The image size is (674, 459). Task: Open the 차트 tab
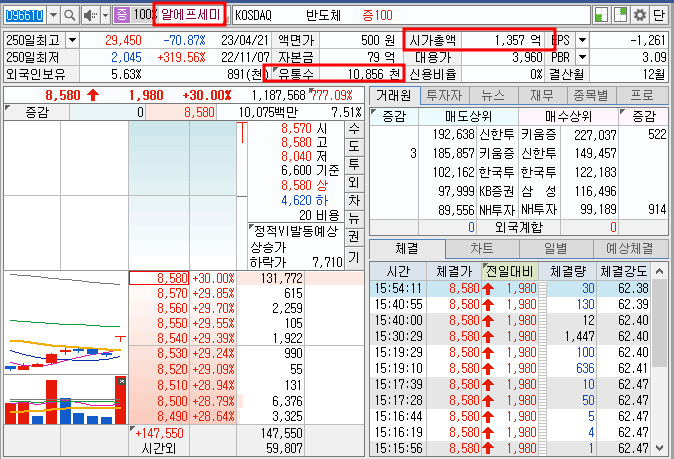pyautogui.click(x=482, y=248)
